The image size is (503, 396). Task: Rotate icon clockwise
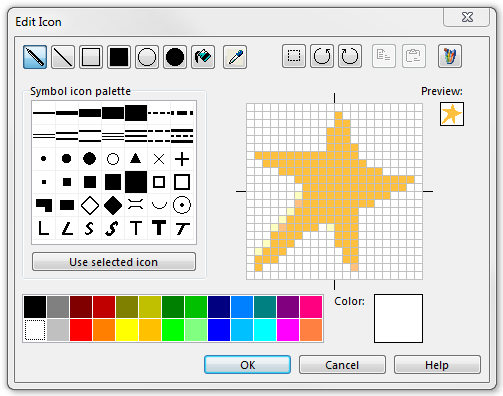pyautogui.click(x=350, y=56)
